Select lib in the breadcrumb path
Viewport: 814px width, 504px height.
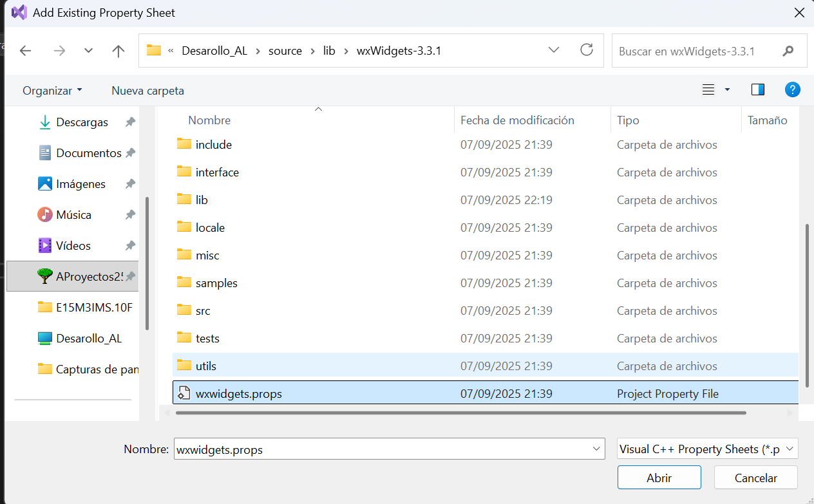pyautogui.click(x=329, y=51)
